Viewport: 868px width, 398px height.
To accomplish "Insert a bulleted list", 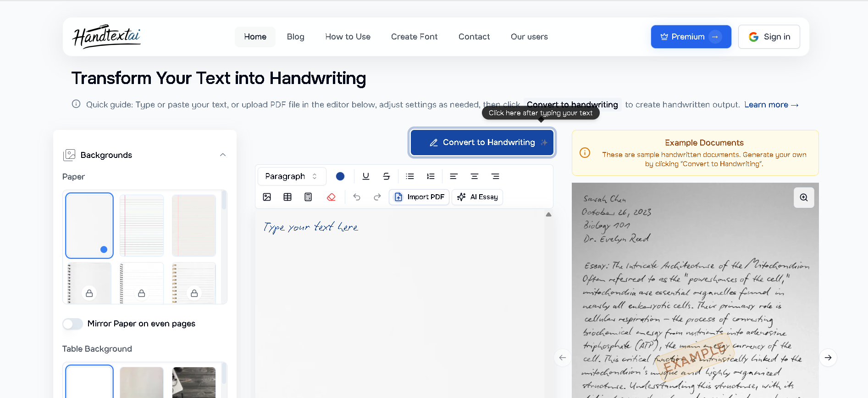I will pos(410,176).
